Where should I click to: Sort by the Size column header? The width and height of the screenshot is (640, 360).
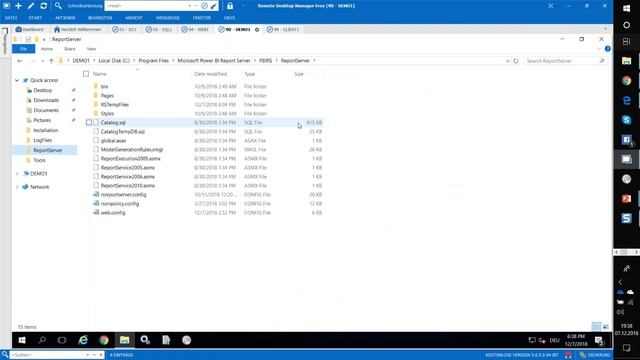click(299, 74)
